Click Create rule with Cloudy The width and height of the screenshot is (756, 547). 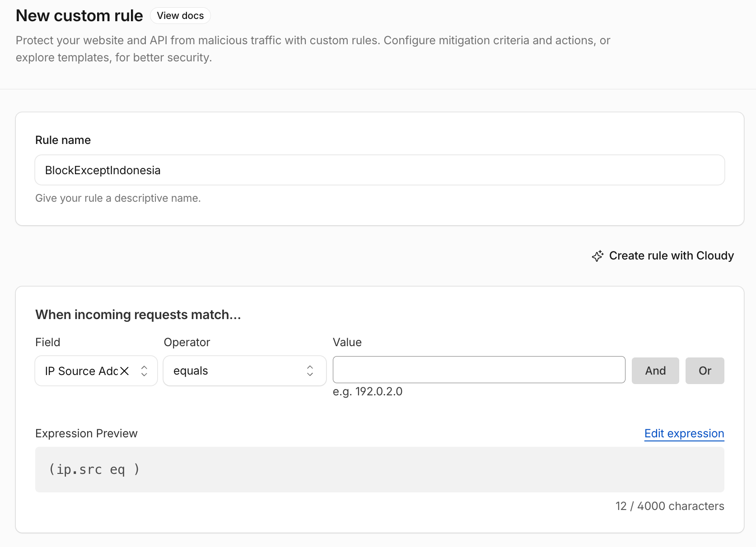pos(663,256)
